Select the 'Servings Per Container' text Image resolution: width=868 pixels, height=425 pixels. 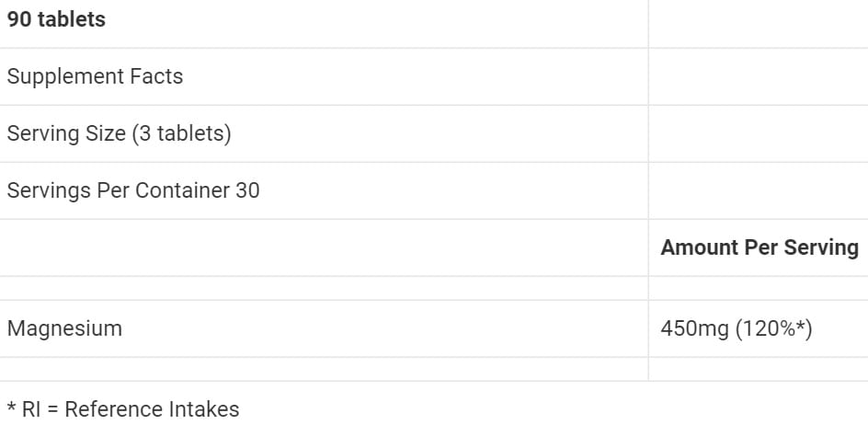pyautogui.click(x=117, y=190)
